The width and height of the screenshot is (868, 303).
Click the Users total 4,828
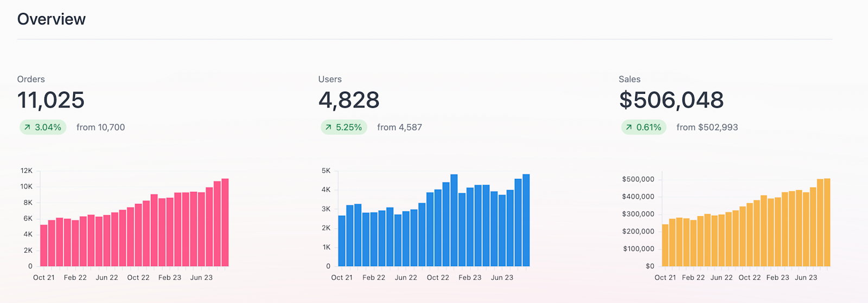coord(349,100)
